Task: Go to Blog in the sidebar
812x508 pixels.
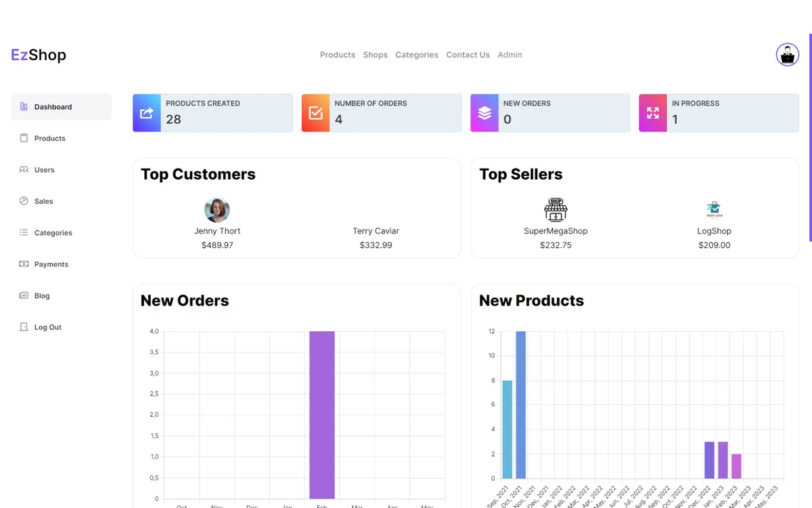Action: (61, 296)
